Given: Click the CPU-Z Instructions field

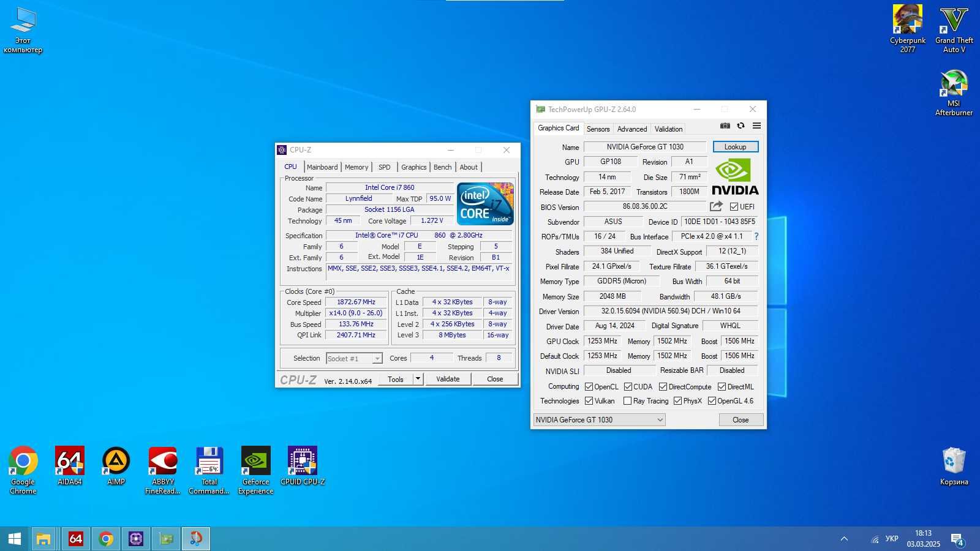Looking at the screenshot, I should click(419, 272).
